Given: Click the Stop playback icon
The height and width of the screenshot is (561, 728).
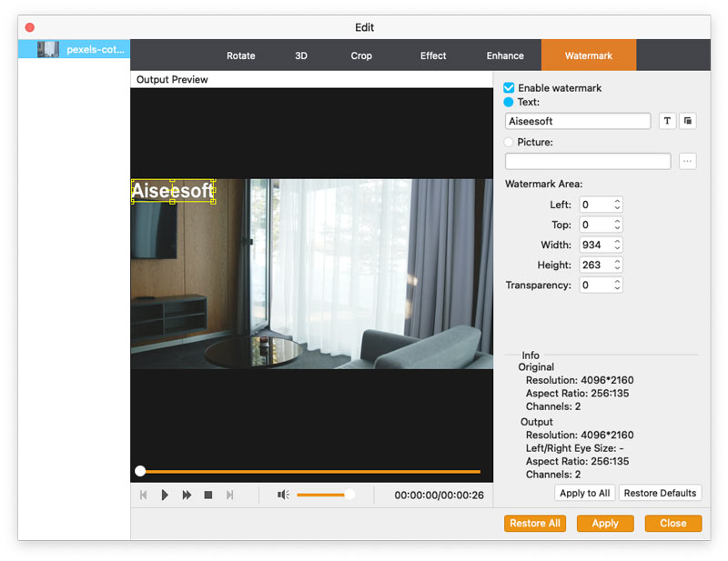Looking at the screenshot, I should [208, 495].
